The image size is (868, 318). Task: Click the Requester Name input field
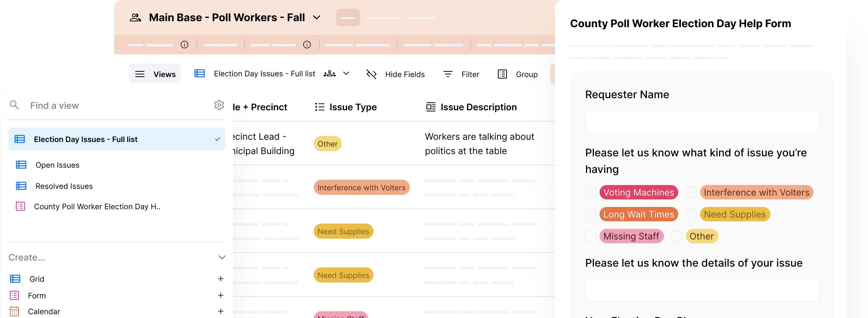pos(702,122)
